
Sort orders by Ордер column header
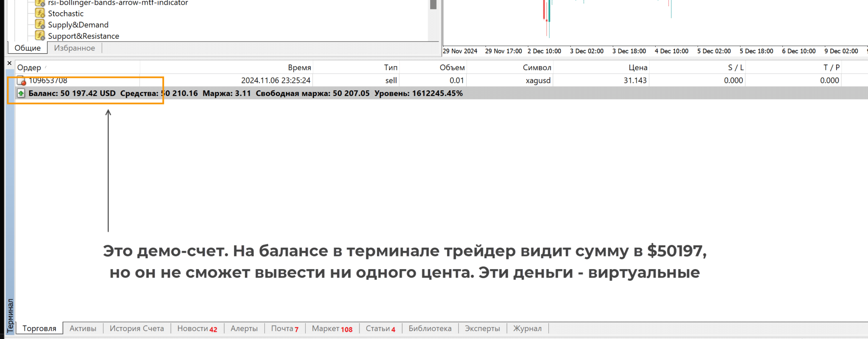coord(29,67)
